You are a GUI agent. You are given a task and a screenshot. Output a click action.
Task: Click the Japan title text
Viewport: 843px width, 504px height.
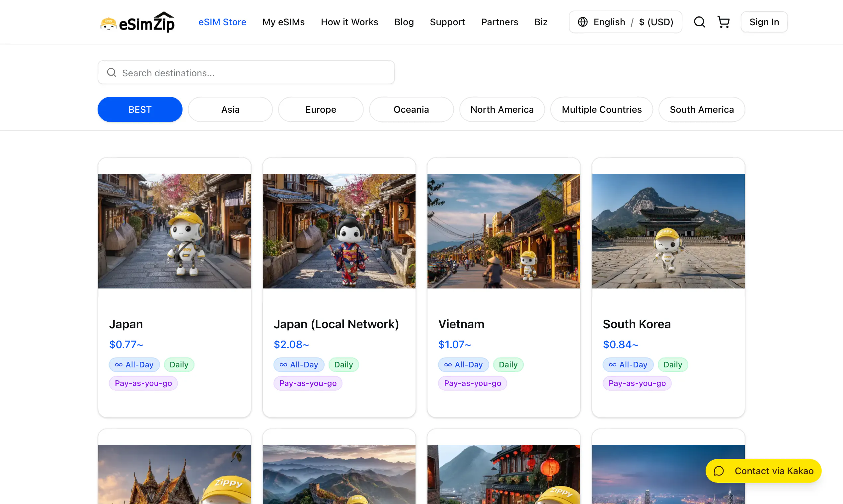tap(126, 324)
